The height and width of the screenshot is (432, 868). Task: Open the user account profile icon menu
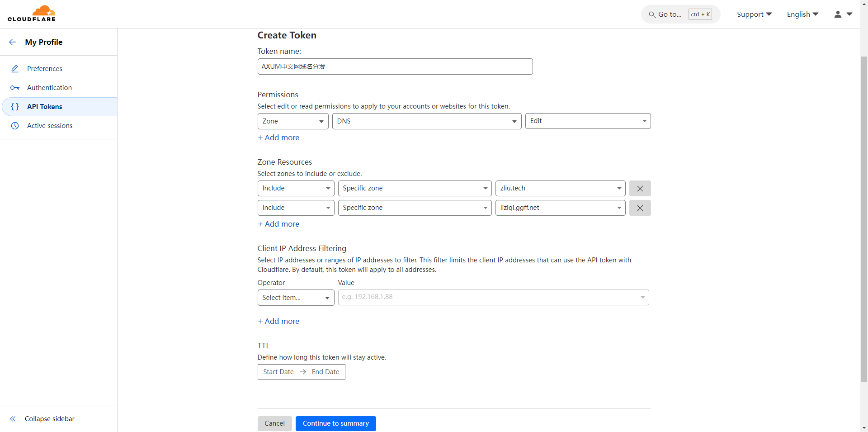(x=843, y=14)
